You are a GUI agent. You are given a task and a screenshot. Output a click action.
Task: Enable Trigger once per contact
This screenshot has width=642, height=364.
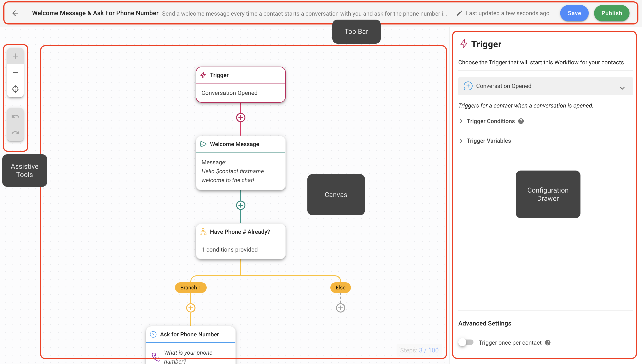[466, 342]
